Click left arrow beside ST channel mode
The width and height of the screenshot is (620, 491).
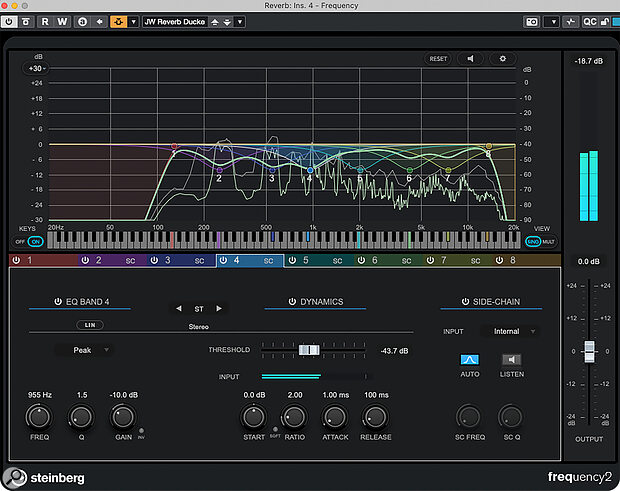179,308
